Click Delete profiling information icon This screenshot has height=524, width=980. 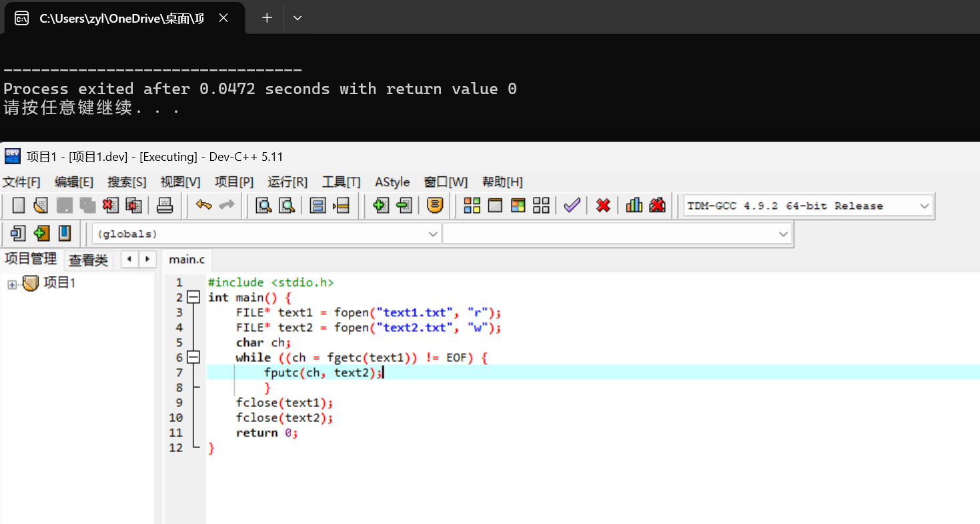click(657, 206)
